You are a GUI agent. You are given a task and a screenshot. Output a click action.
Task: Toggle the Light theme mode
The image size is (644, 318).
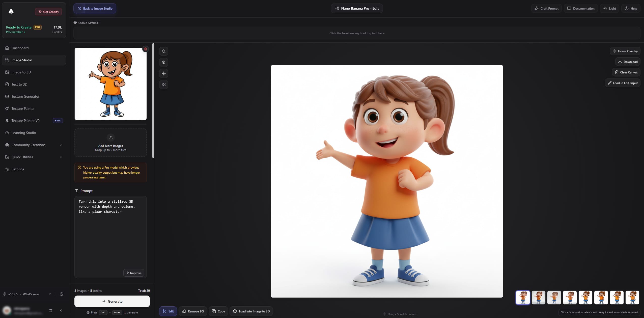tap(609, 8)
